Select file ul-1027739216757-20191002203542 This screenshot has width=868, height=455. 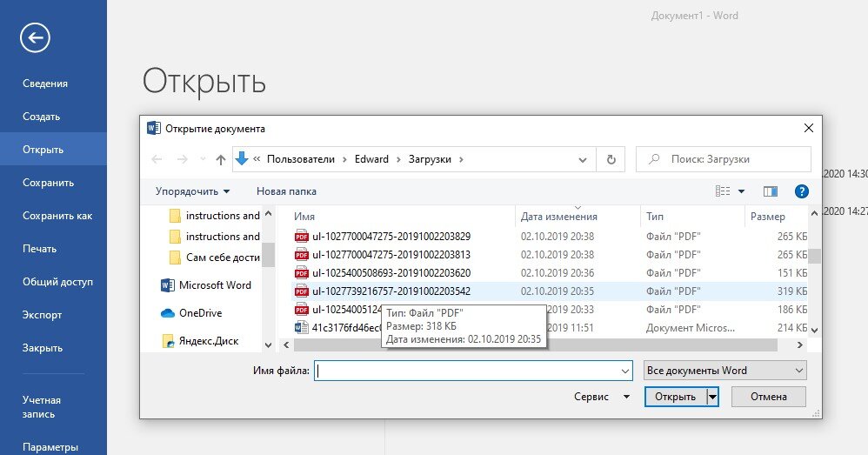[391, 291]
